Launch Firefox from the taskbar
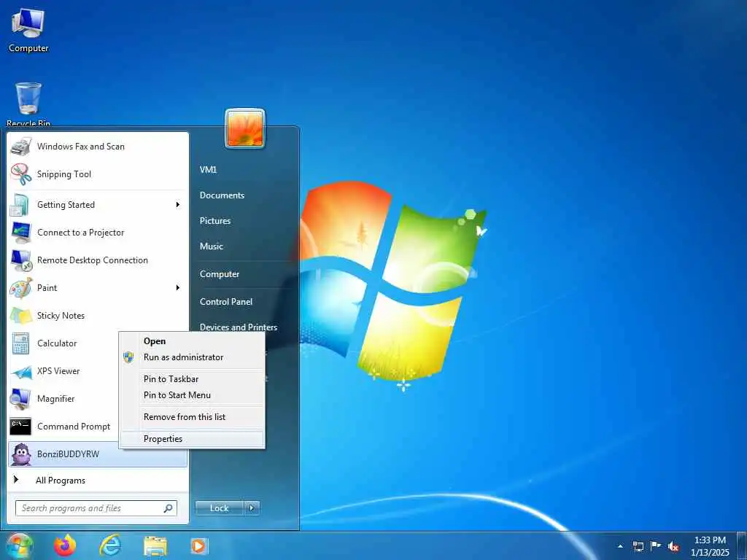 [65, 545]
